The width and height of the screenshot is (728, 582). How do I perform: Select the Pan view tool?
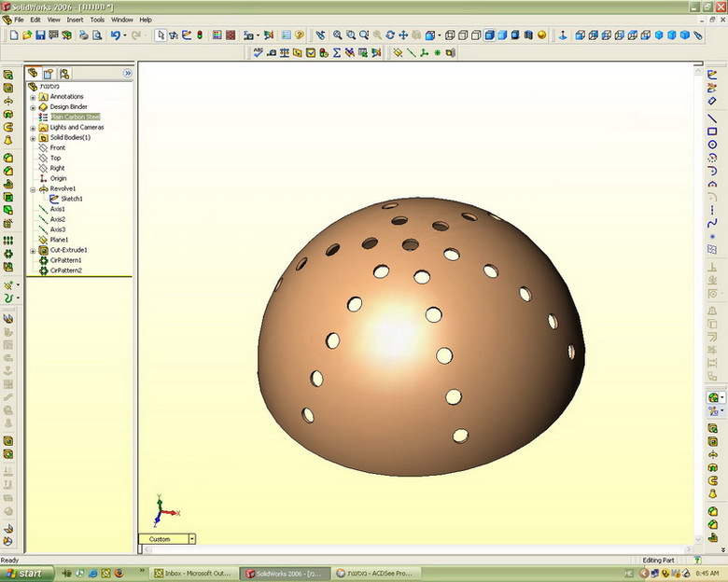pos(403,35)
